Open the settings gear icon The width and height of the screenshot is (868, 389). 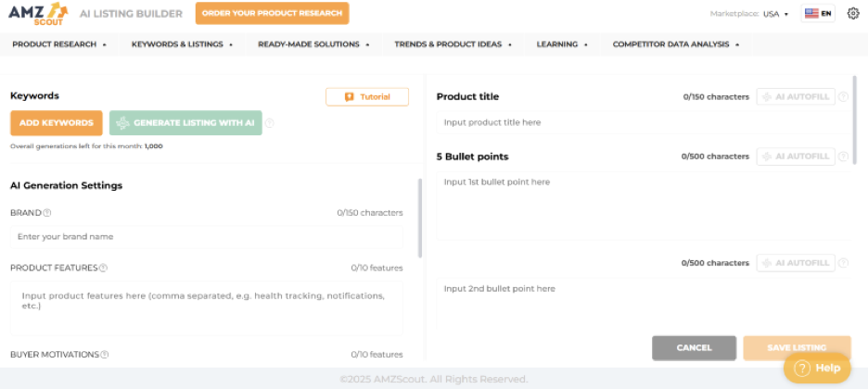(x=853, y=14)
